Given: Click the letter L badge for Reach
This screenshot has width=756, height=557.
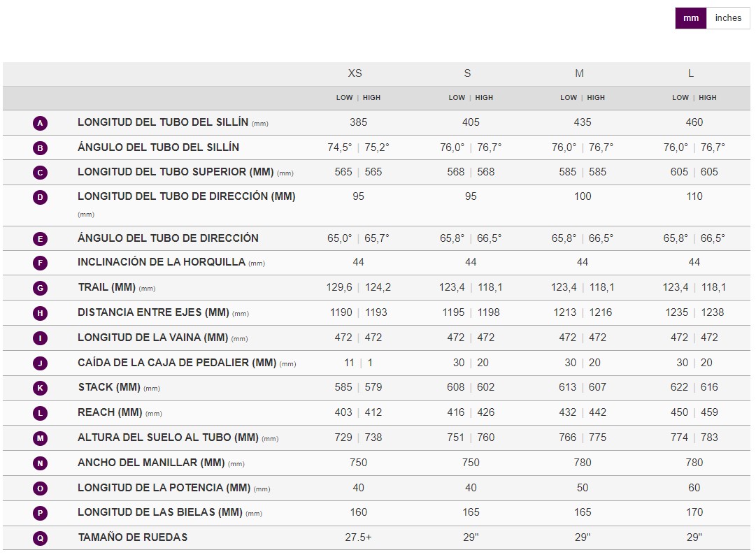Looking at the screenshot, I should point(41,413).
